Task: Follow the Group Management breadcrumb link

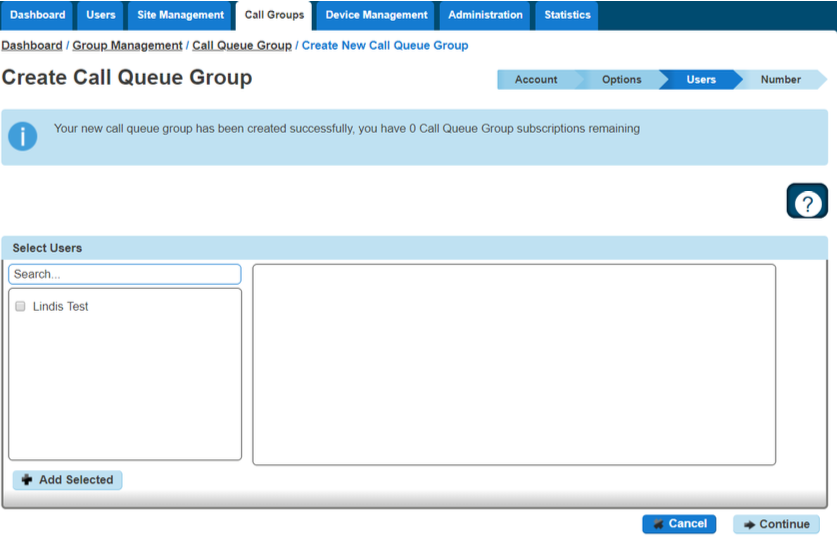Action: [x=127, y=45]
